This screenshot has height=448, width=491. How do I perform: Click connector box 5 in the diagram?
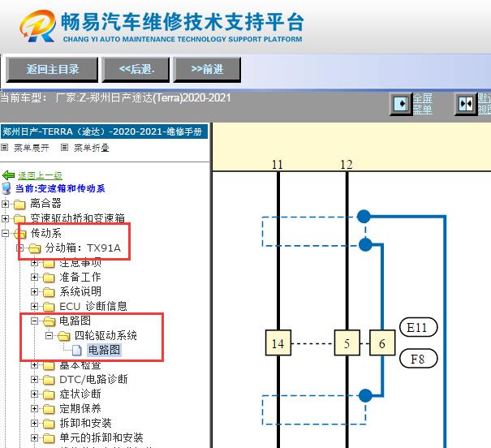[x=347, y=342]
